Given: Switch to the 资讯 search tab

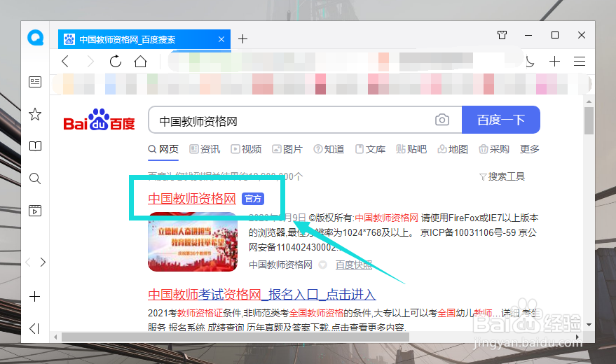Looking at the screenshot, I should click(205, 149).
